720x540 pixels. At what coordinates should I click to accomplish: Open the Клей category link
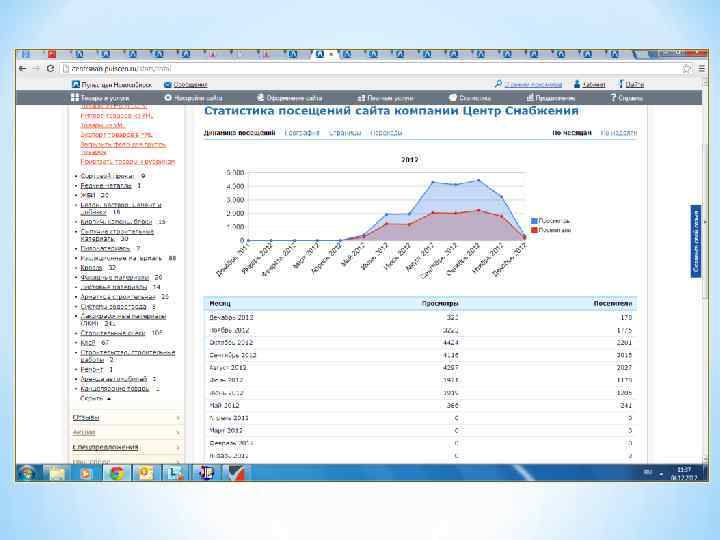88,343
